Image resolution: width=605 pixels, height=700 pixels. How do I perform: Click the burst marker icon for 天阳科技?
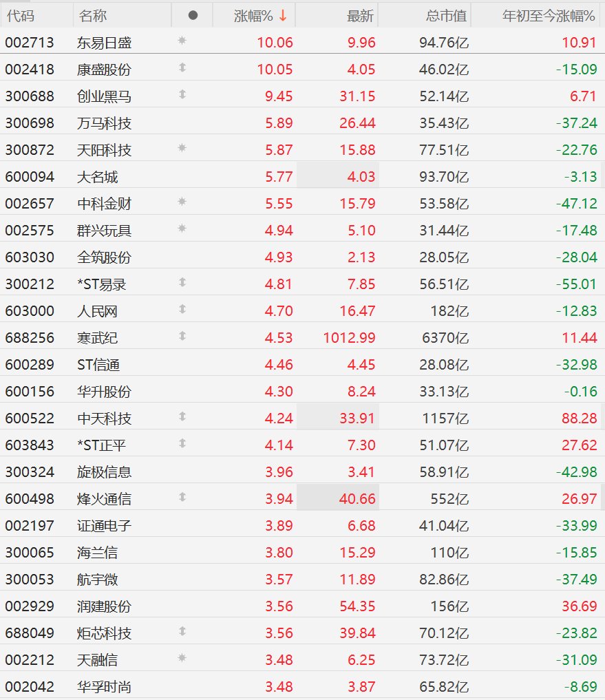[x=182, y=148]
